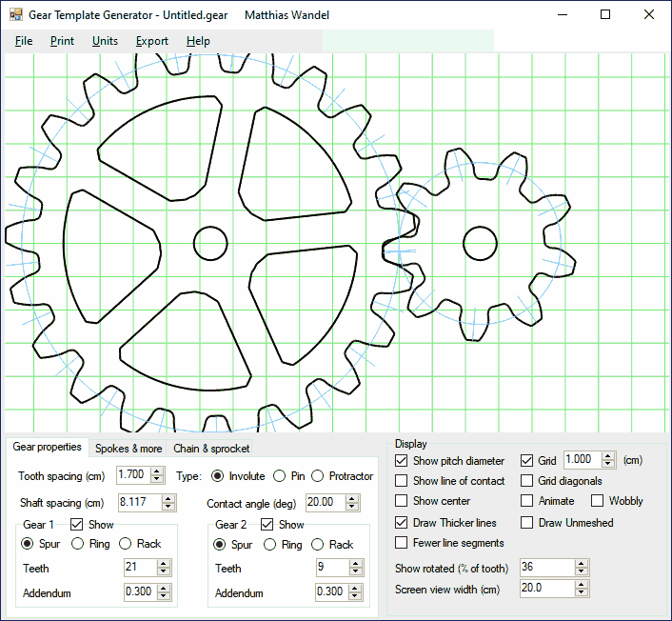Screen dimensions: 672x621
Task: Open the Export menu
Action: (x=151, y=41)
